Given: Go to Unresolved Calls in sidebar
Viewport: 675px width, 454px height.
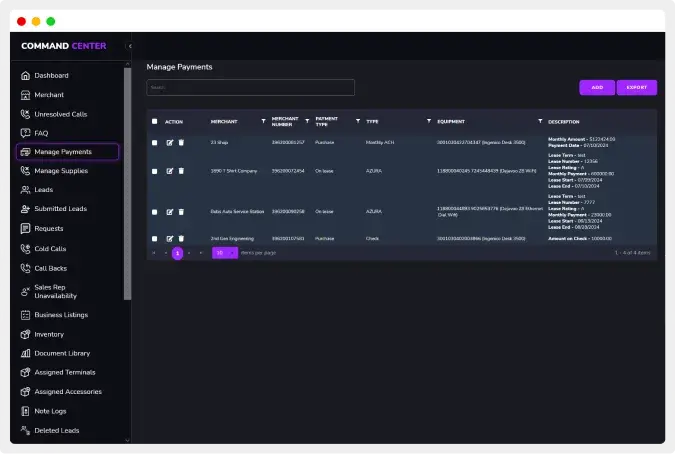Looking at the screenshot, I should (x=60, y=114).
